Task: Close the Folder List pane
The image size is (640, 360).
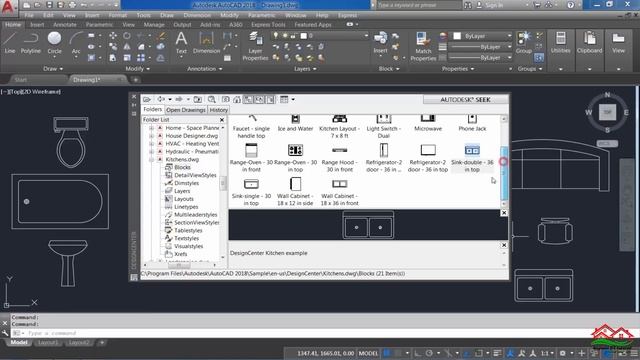Action: coord(222,120)
